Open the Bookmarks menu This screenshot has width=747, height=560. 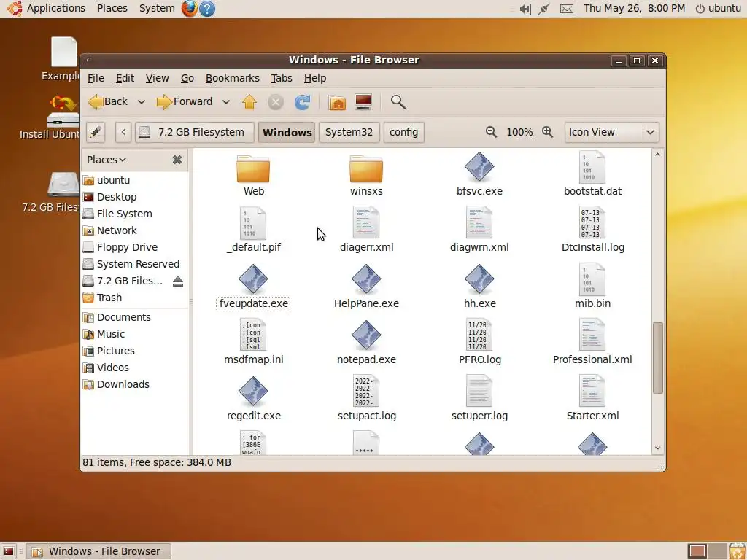pyautogui.click(x=233, y=78)
